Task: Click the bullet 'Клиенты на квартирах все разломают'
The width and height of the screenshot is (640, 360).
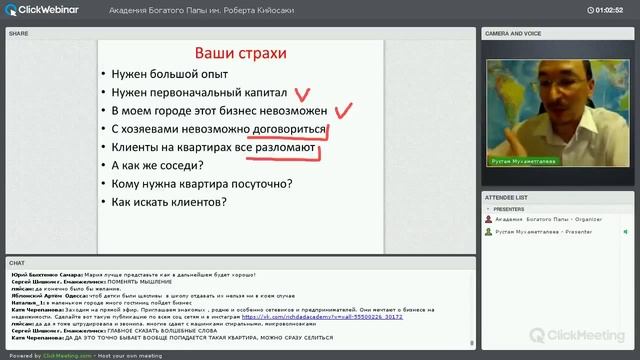Action: pos(213,147)
